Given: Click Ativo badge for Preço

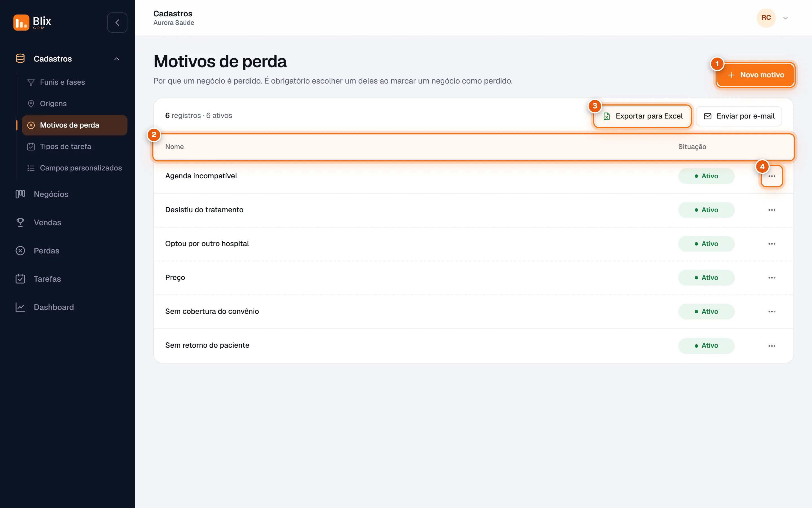Looking at the screenshot, I should pos(706,278).
